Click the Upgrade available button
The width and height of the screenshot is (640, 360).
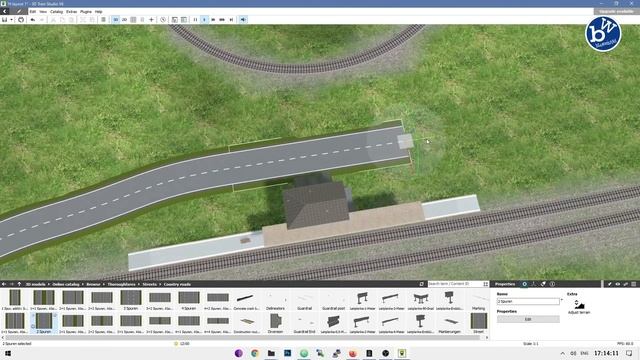point(616,11)
